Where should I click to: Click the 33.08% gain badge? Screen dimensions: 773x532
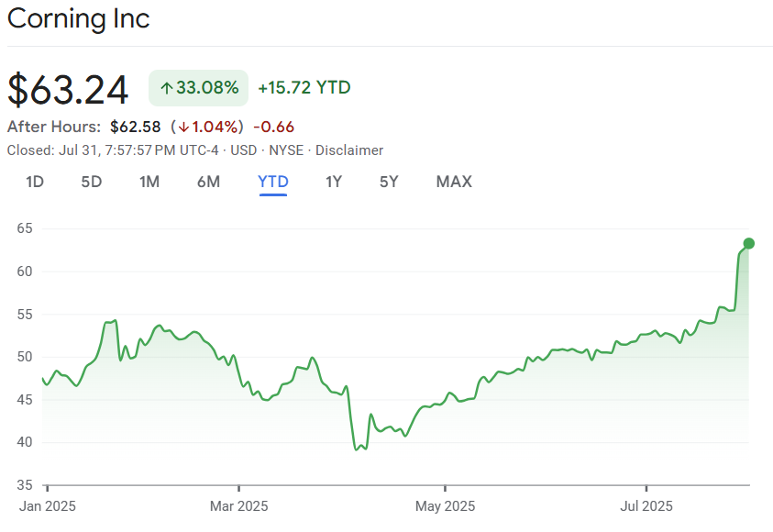(x=199, y=88)
